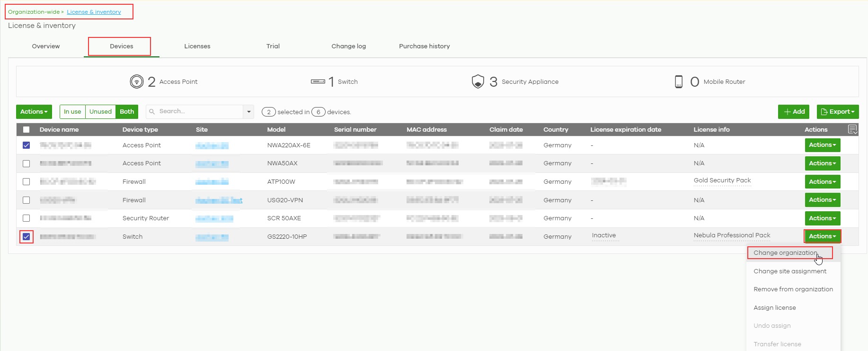Click the search magnifier icon
The width and height of the screenshot is (868, 351).
(x=152, y=112)
